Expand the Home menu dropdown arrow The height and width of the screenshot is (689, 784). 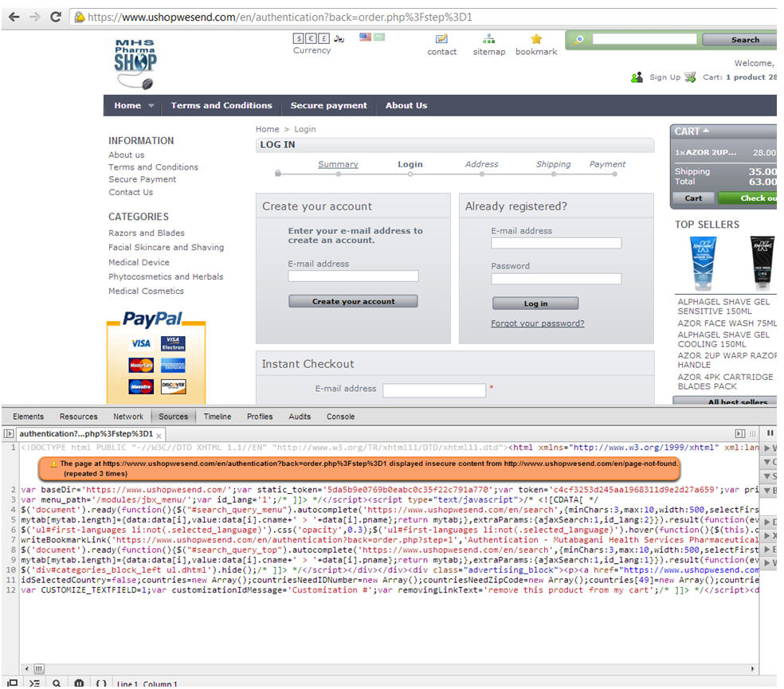tap(151, 106)
